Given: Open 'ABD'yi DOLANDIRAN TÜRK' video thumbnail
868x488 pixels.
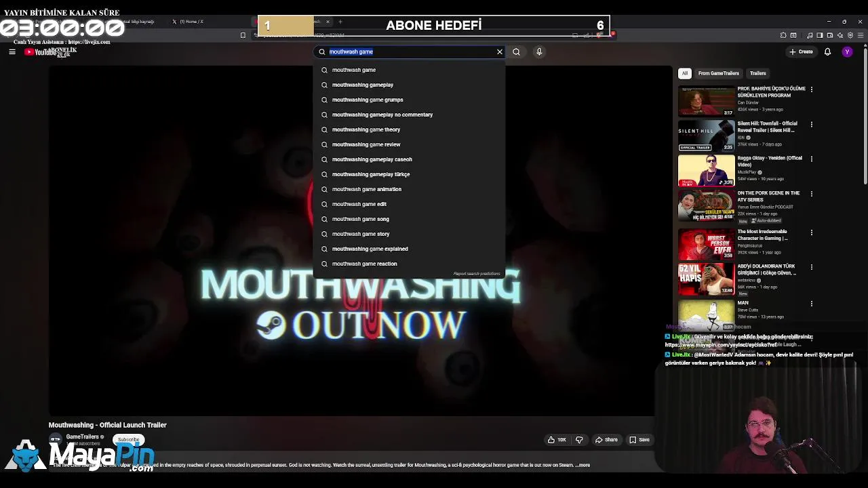Looking at the screenshot, I should pos(706,279).
